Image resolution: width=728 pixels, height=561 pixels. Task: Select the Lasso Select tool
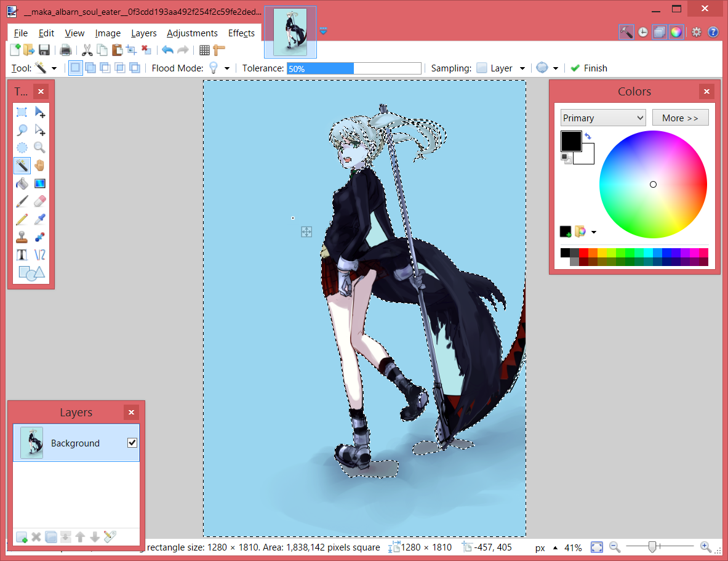[x=22, y=130]
